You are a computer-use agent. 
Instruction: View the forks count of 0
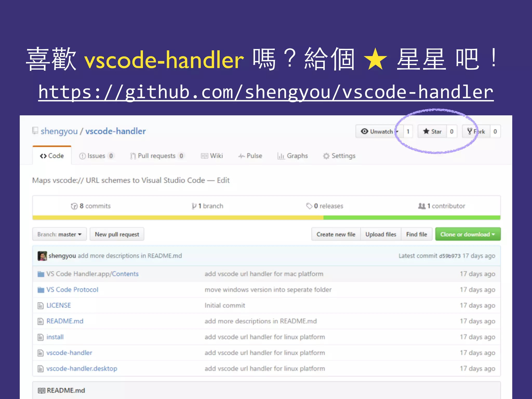tap(495, 131)
